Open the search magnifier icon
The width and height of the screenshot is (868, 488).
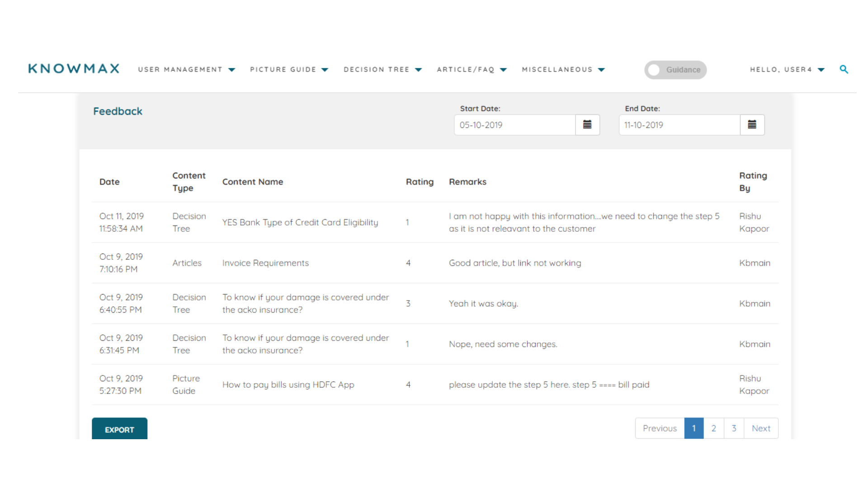tap(844, 69)
